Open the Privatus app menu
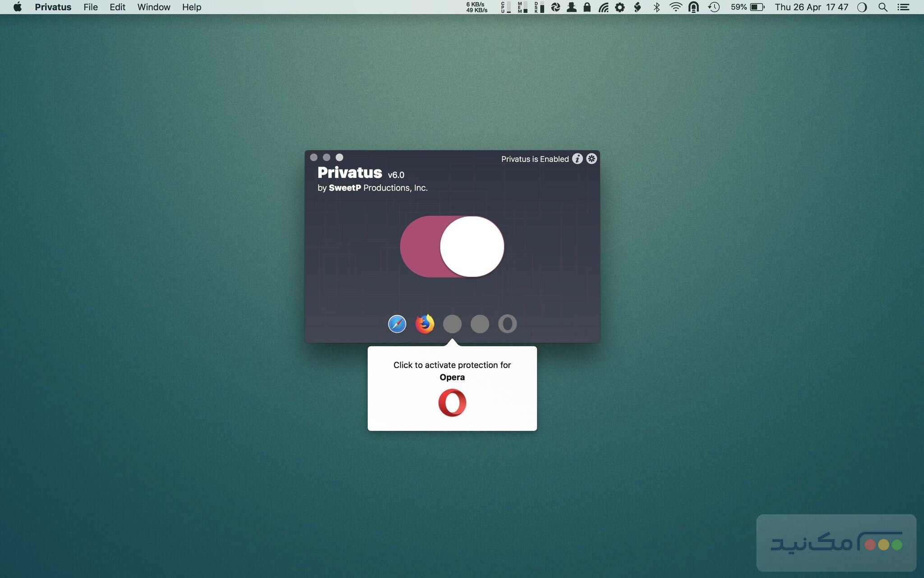 [x=53, y=7]
